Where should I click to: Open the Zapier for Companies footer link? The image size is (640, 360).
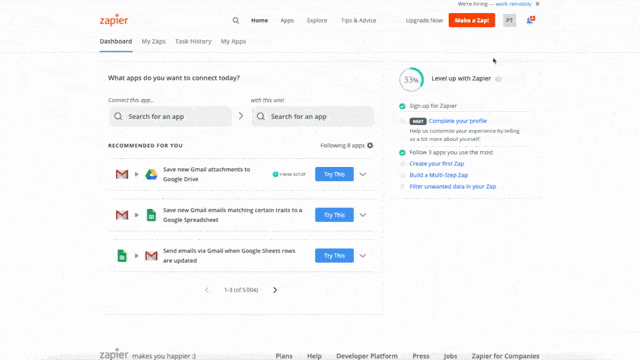[505, 356]
